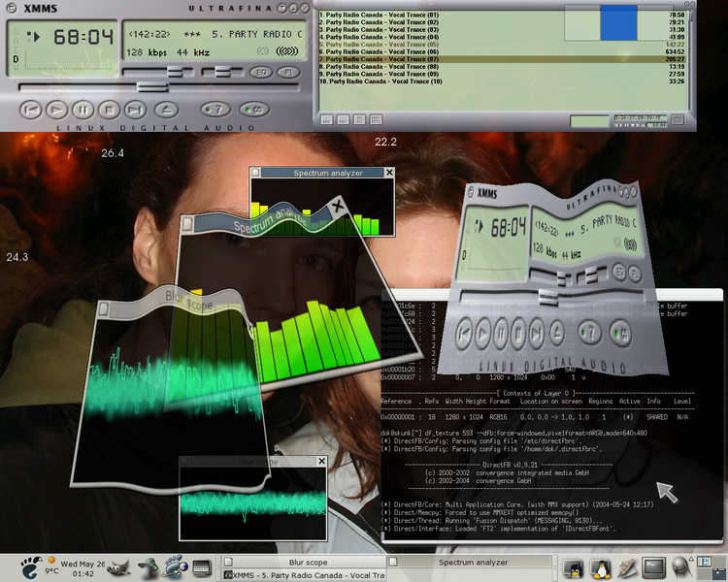Open window menu of flat Blur scope window
This screenshot has width=728, height=582.
pyautogui.click(x=184, y=462)
